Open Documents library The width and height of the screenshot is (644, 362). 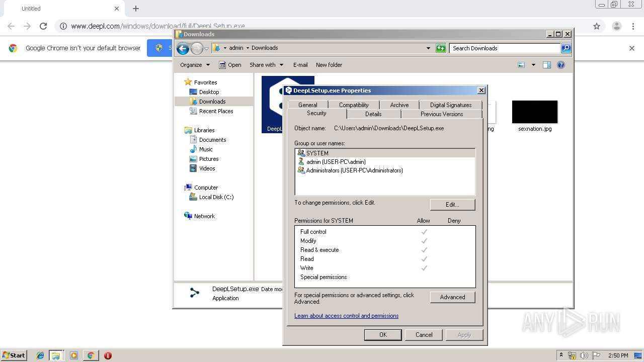(x=212, y=140)
